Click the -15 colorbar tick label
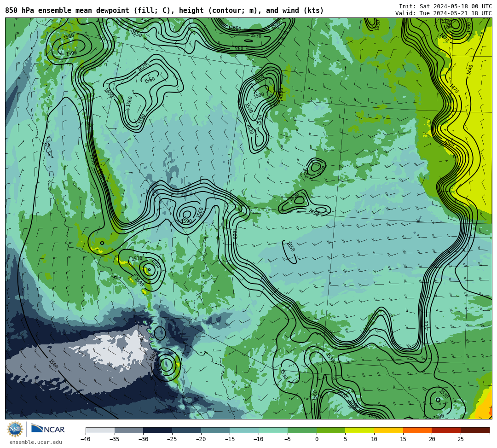The width and height of the screenshot is (497, 448). click(230, 439)
